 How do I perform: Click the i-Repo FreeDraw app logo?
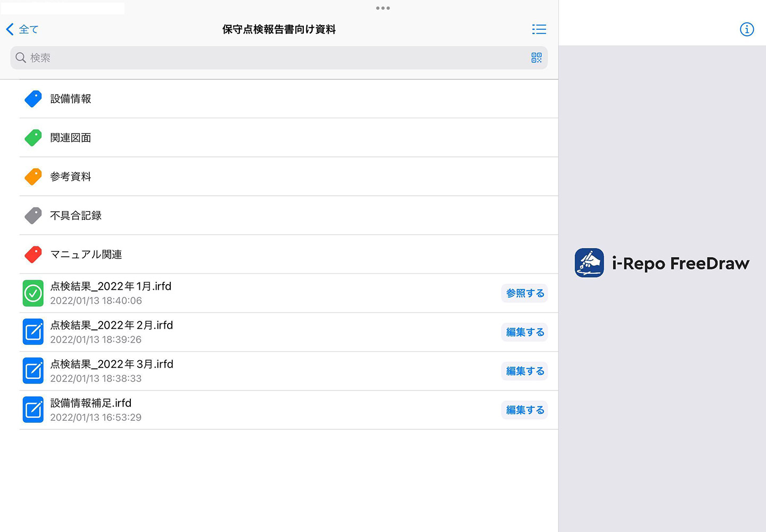(589, 263)
